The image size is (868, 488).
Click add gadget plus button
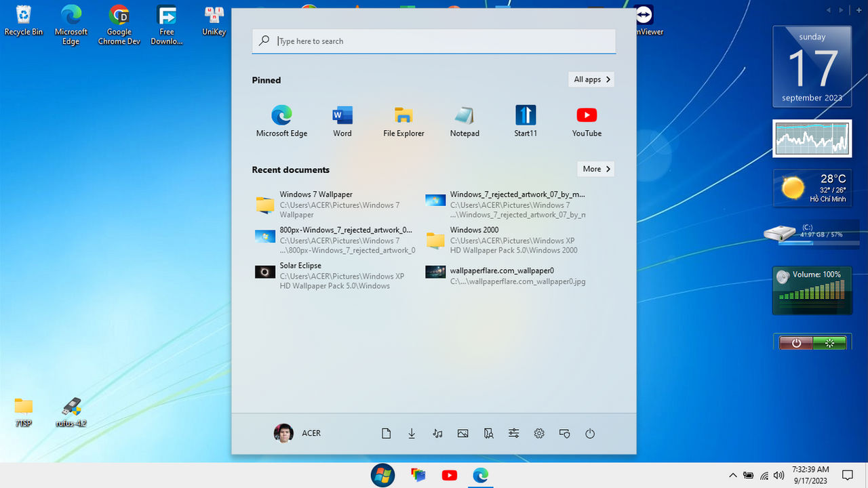point(859,10)
